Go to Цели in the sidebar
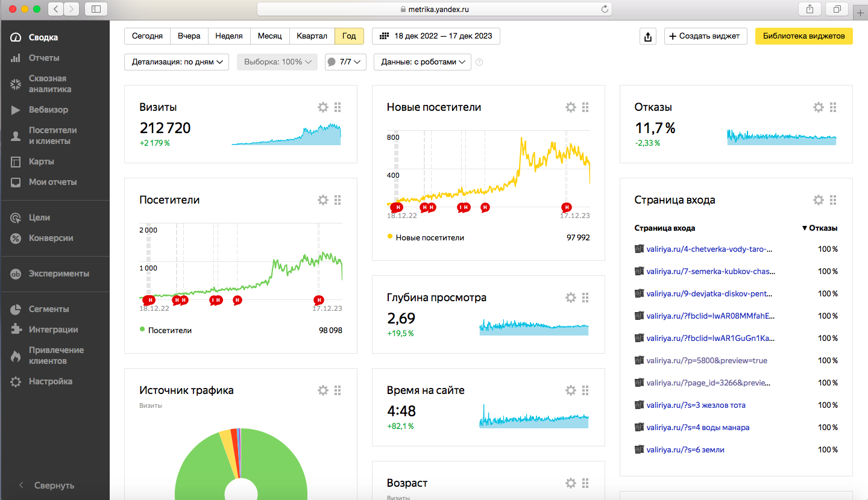The height and width of the screenshot is (500, 868). point(39,217)
